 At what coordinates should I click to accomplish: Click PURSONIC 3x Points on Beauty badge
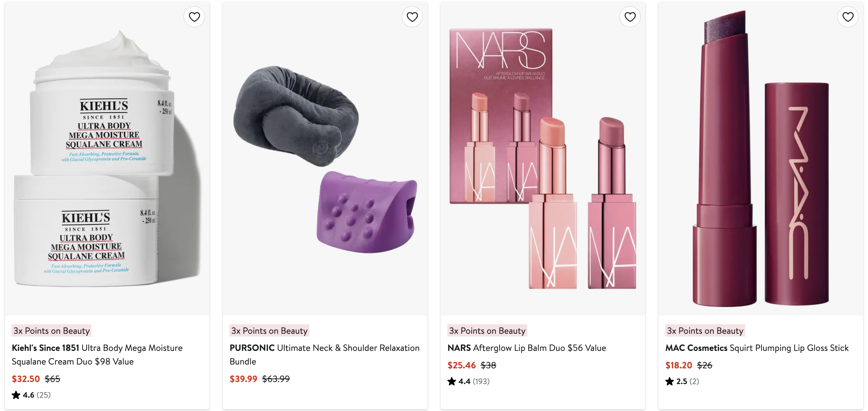(270, 331)
